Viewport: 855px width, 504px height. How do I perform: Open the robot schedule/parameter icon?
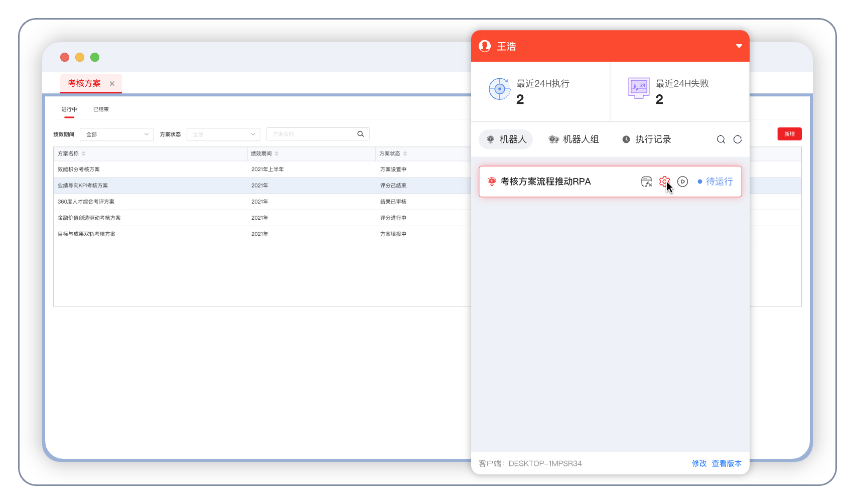646,182
